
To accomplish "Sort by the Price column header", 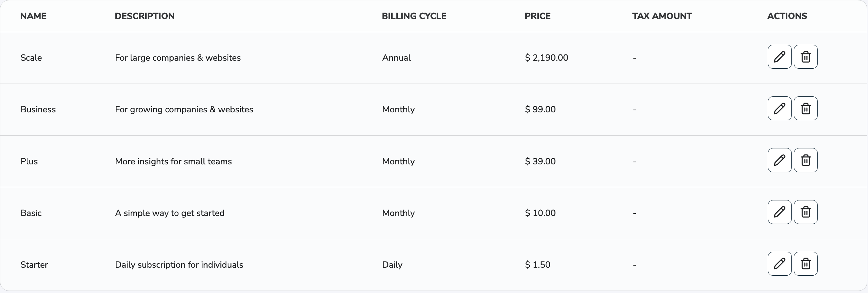I will pos(537,16).
